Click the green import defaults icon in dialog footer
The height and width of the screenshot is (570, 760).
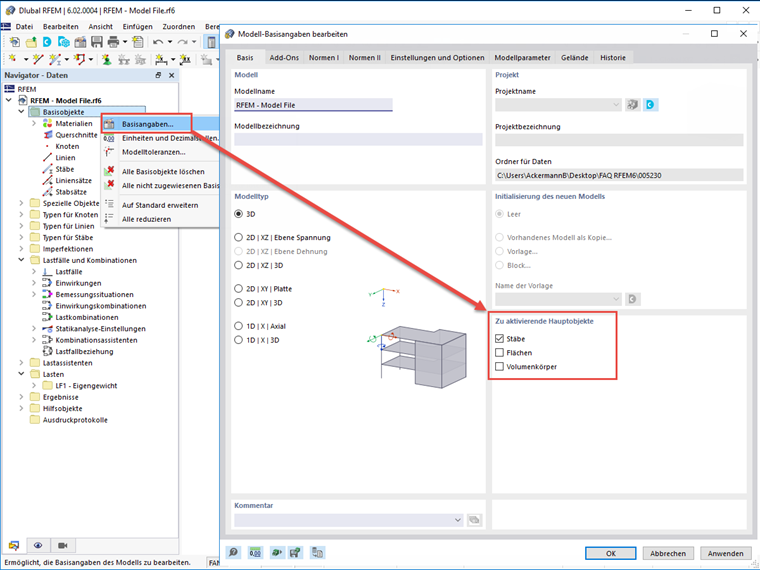[x=276, y=553]
